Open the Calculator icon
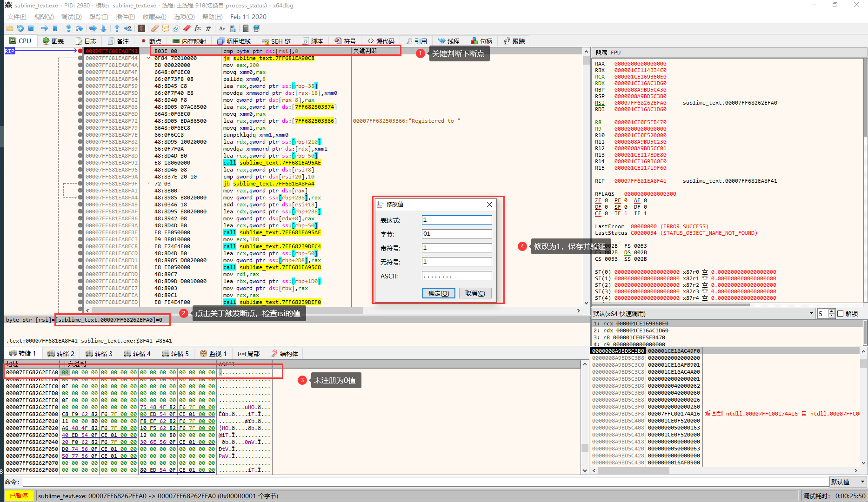Viewport: 868px width, 502px height. pyautogui.click(x=246, y=28)
